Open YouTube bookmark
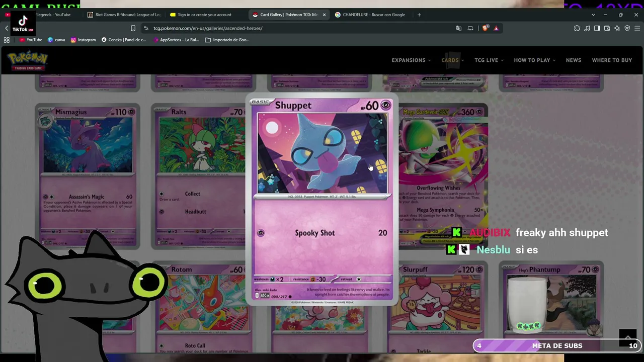 coord(31,40)
